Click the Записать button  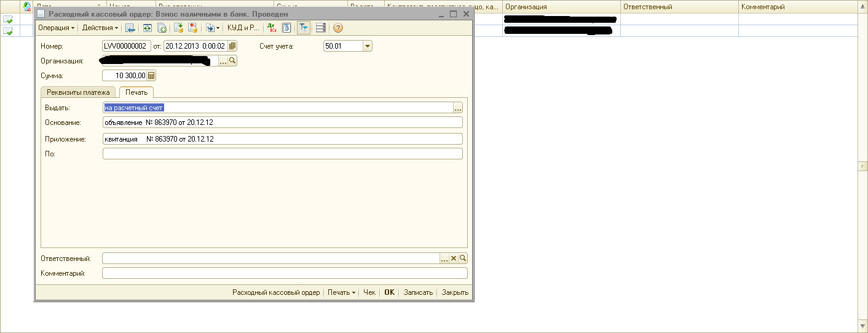pyautogui.click(x=418, y=292)
